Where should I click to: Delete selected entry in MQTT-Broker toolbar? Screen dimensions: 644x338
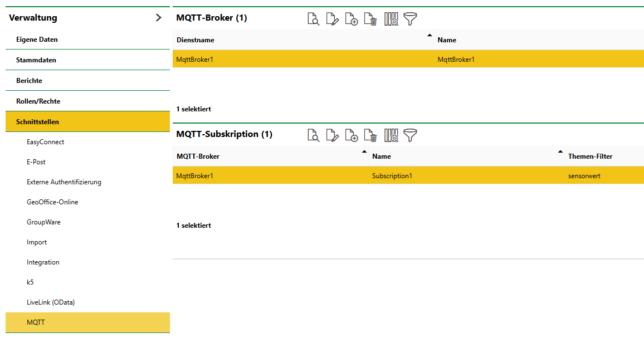370,19
